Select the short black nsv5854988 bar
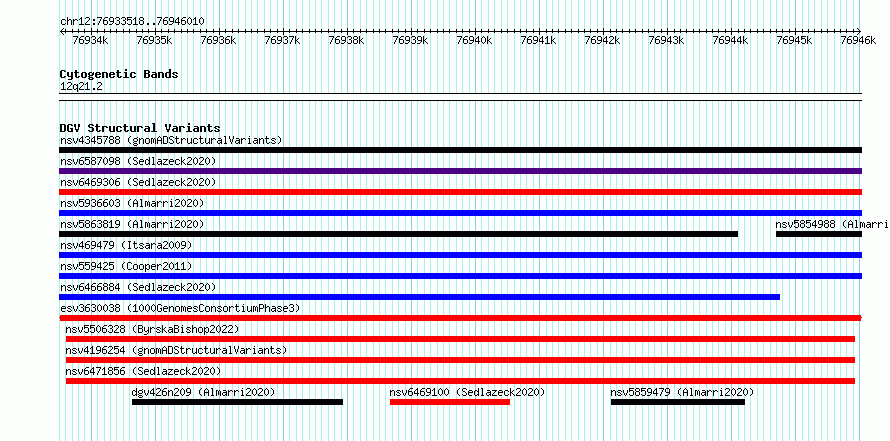 point(819,234)
